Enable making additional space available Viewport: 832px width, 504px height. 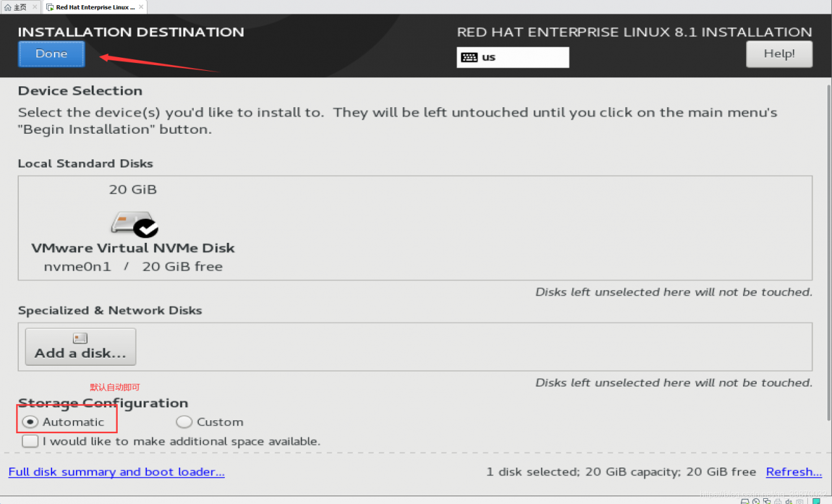tap(30, 442)
